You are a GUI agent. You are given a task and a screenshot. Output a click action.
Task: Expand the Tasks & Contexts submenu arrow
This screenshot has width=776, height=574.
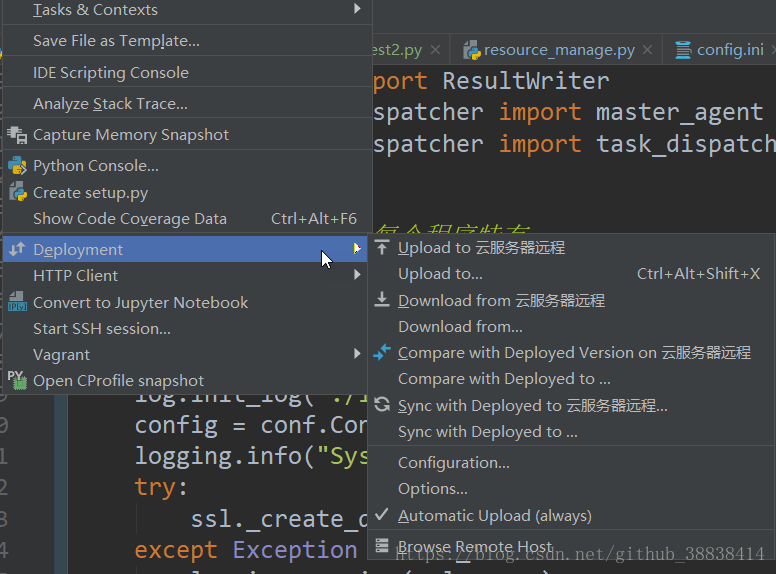pos(357,8)
